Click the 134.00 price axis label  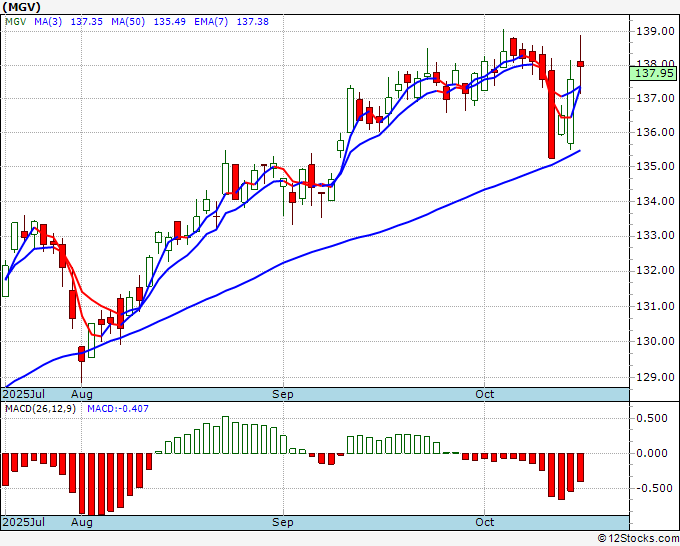[x=655, y=201]
